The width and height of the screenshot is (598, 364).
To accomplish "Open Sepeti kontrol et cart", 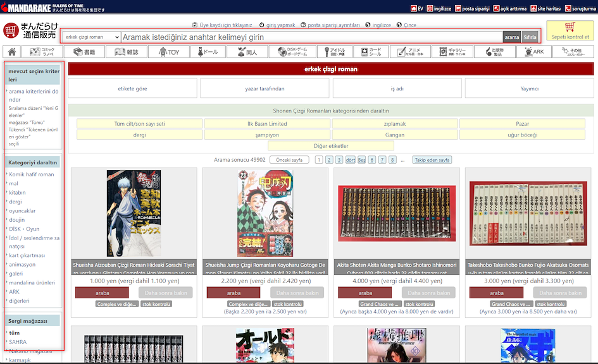I will pyautogui.click(x=570, y=30).
